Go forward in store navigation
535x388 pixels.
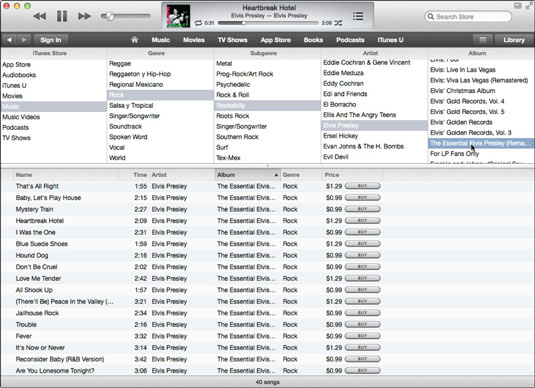coord(24,40)
